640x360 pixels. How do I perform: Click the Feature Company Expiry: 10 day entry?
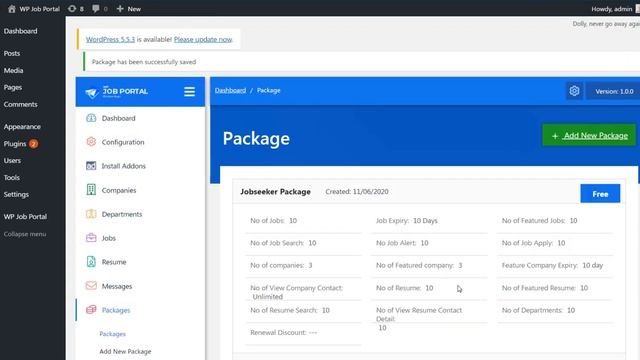pyautogui.click(x=552, y=265)
